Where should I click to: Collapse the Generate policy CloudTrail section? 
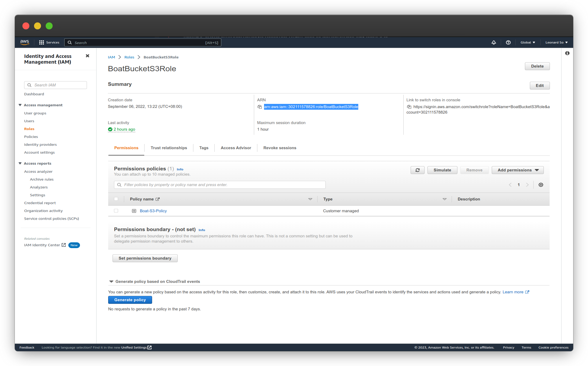[111, 282]
